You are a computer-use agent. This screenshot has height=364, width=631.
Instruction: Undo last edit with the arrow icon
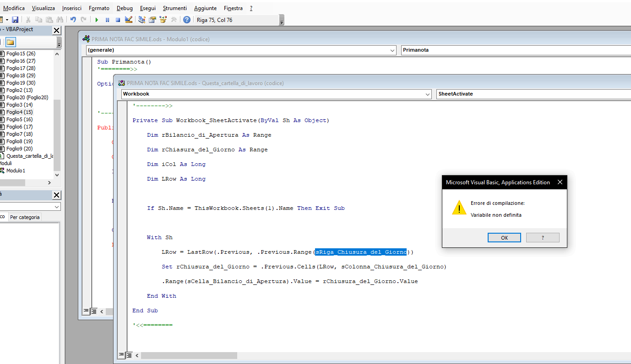point(73,20)
